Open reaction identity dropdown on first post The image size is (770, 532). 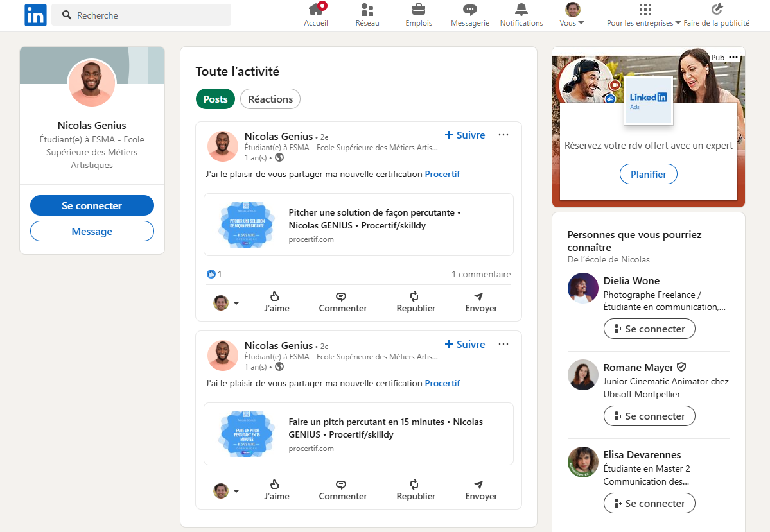coord(236,303)
